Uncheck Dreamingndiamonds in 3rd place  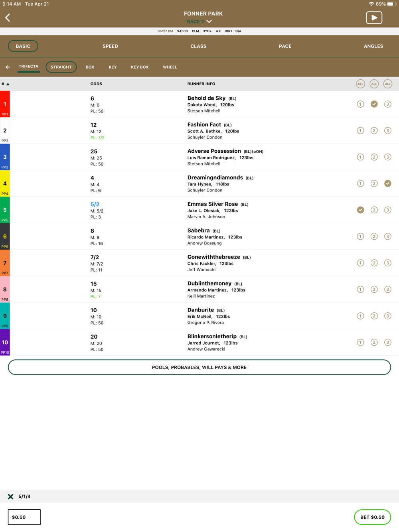(x=387, y=183)
